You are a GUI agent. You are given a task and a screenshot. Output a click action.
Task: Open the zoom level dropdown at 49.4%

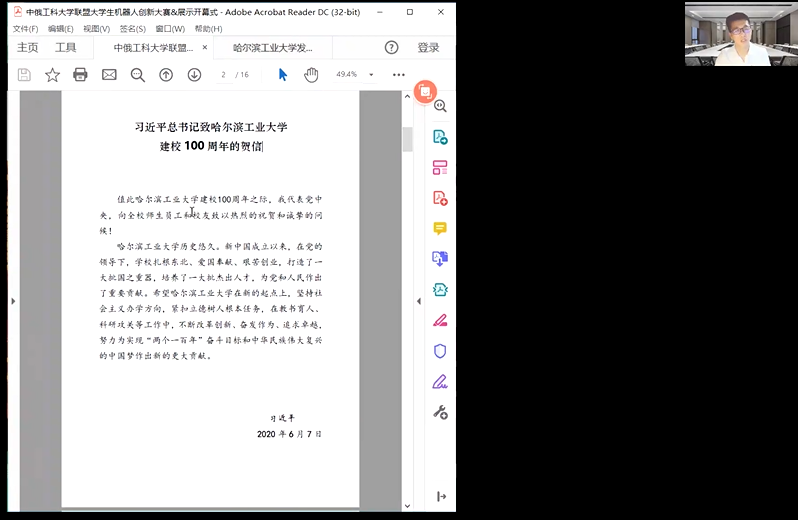(x=371, y=75)
